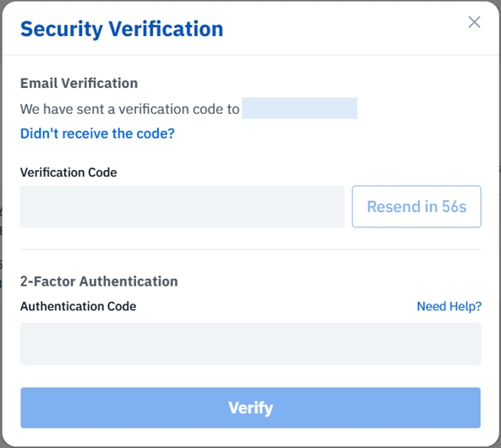Submit codes with the Verify button
This screenshot has height=448, width=501.
(x=250, y=408)
